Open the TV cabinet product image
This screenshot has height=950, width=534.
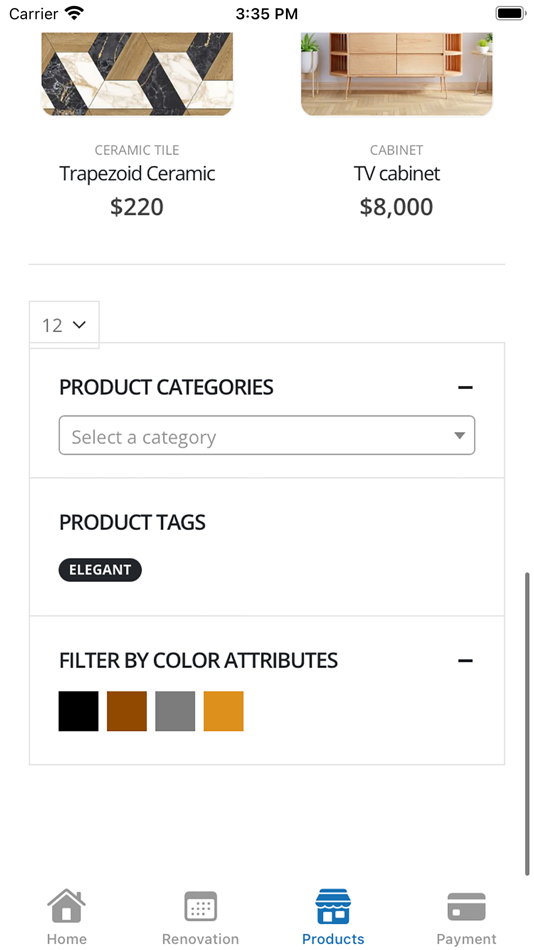pyautogui.click(x=397, y=74)
